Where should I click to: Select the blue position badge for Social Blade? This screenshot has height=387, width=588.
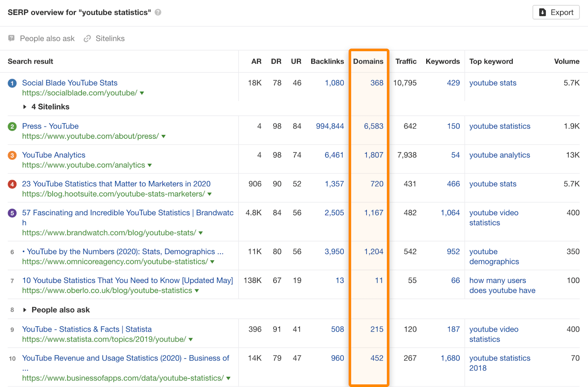12,83
